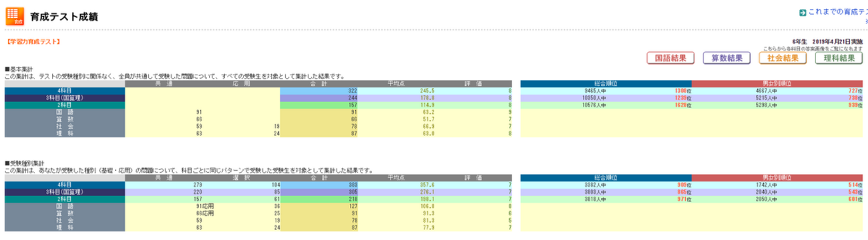The width and height of the screenshot is (868, 240).
Task: Click the 388 total cell in 受験種別集計
Action: pos(319,184)
